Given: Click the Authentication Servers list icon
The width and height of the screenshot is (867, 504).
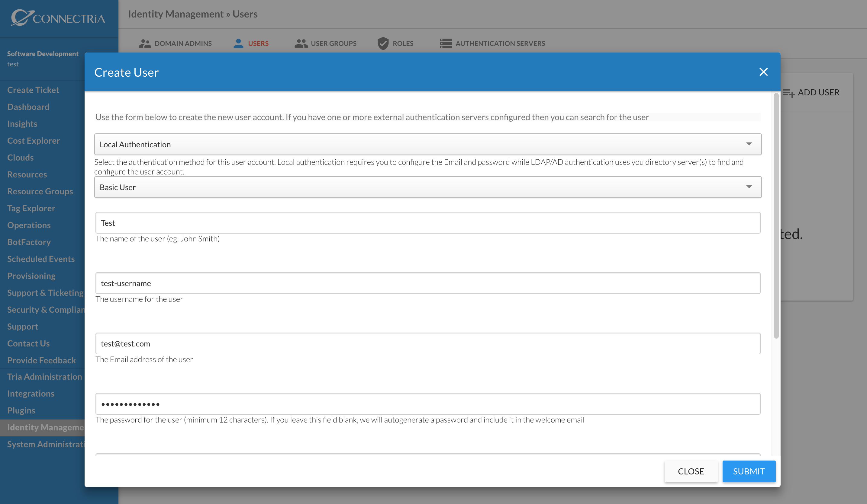Looking at the screenshot, I should click(x=446, y=43).
